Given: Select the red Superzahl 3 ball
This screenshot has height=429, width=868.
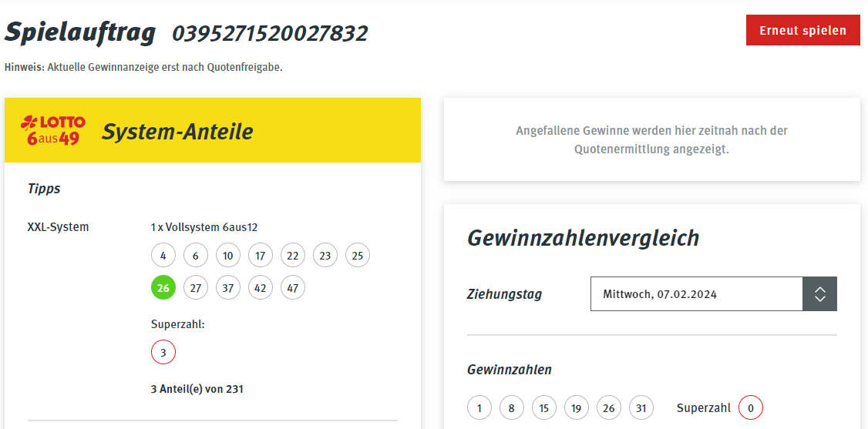Looking at the screenshot, I should click(x=163, y=353).
